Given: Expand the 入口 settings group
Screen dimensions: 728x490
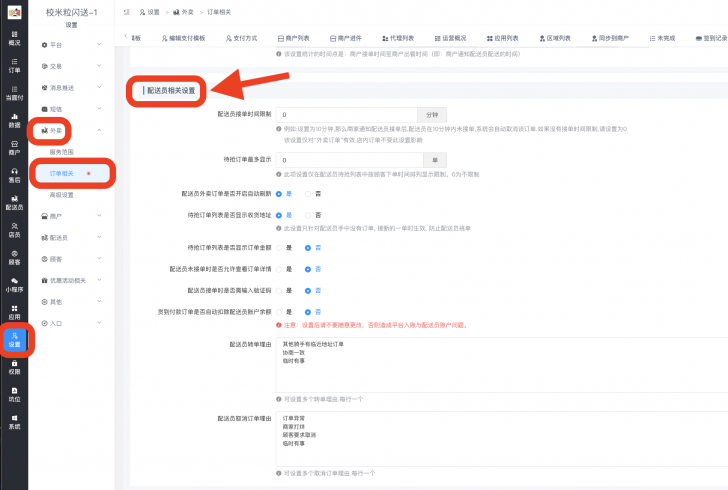Looking at the screenshot, I should [x=72, y=323].
